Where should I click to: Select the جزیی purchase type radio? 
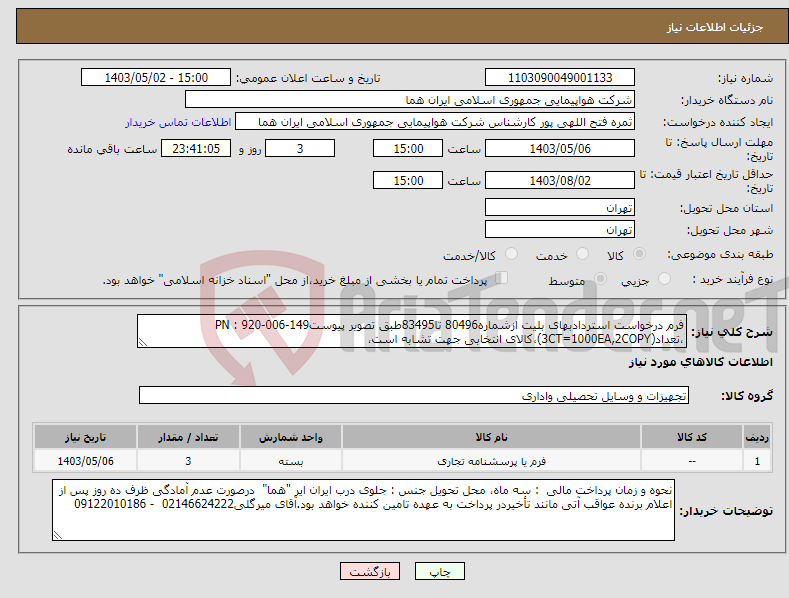pos(664,279)
